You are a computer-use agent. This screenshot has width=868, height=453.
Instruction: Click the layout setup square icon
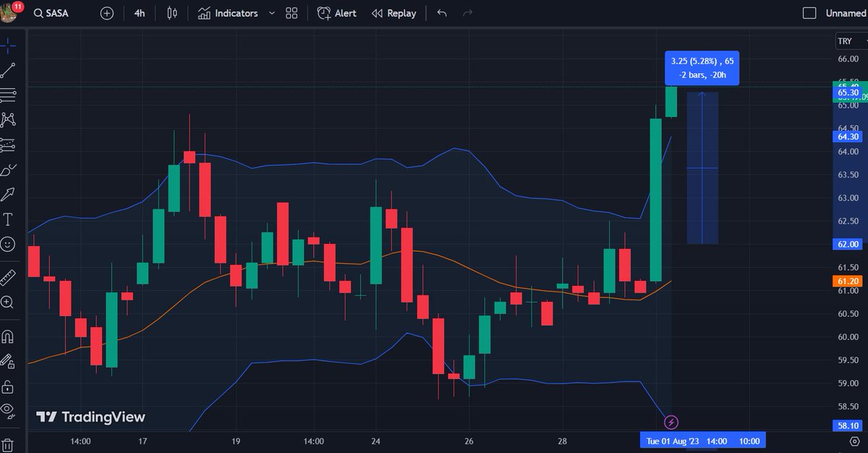[x=810, y=13]
